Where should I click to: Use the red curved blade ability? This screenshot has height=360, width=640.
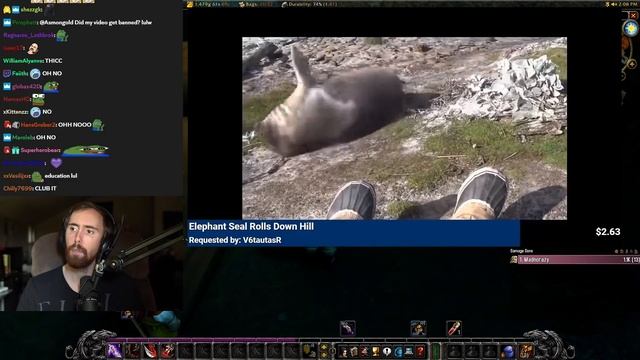point(150,351)
